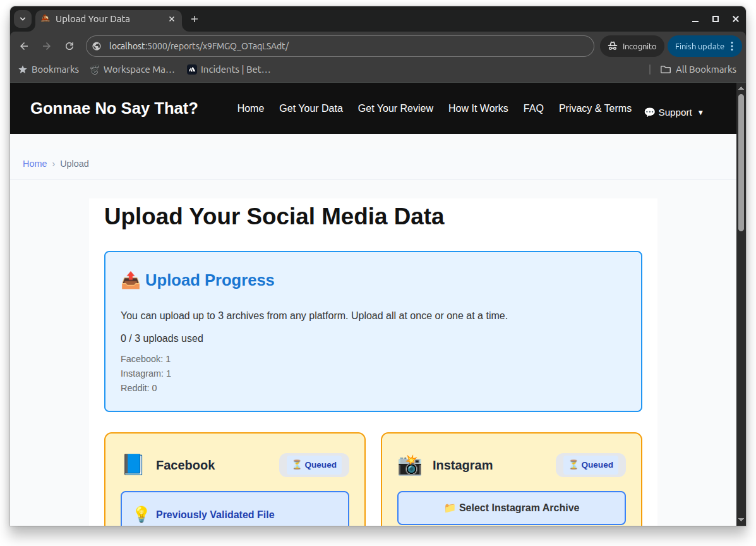Click the Upload Your Social Media Data heading

click(x=274, y=216)
